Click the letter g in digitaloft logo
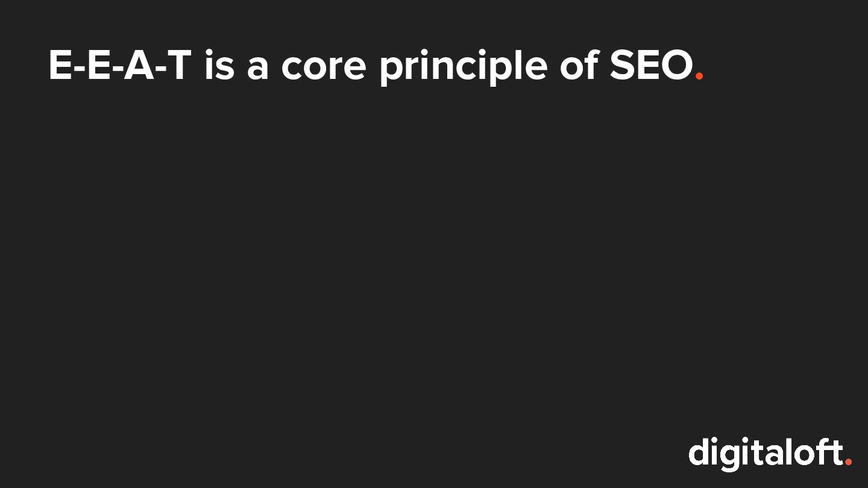The width and height of the screenshot is (868, 488). (x=731, y=459)
